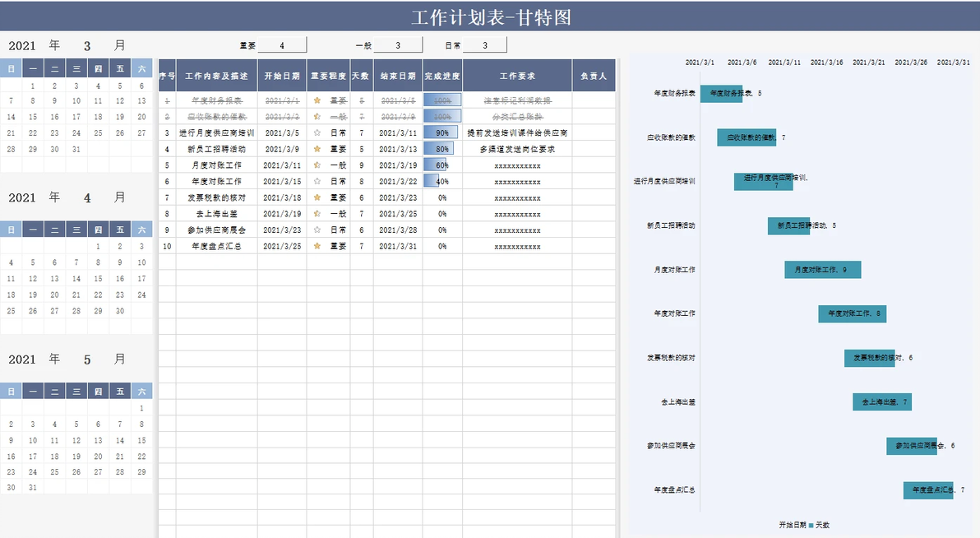Click the 天数 legend entry under the chart
Screen dimensions: 980x538
point(820,525)
